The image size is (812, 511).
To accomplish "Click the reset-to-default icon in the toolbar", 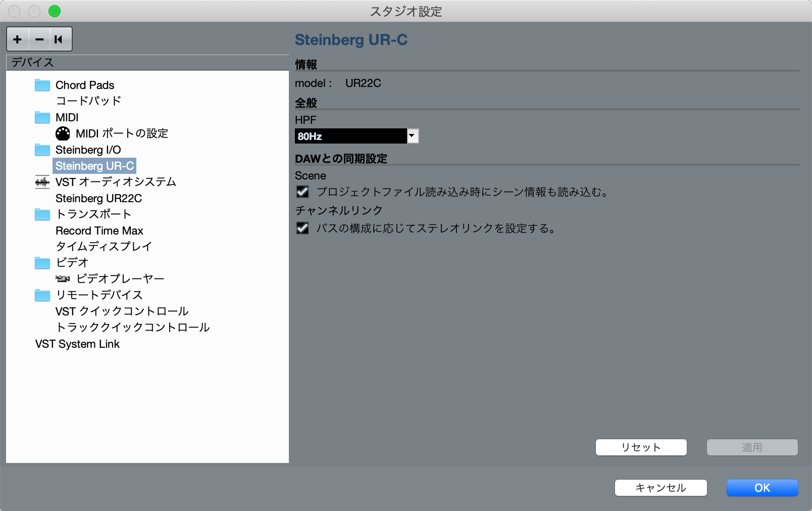I will pos(60,39).
